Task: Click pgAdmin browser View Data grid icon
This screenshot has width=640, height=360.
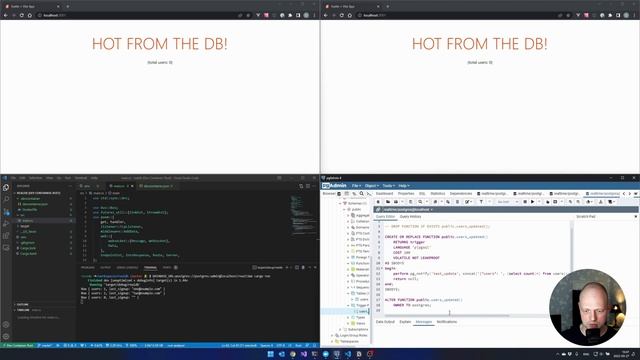Action: click(347, 193)
